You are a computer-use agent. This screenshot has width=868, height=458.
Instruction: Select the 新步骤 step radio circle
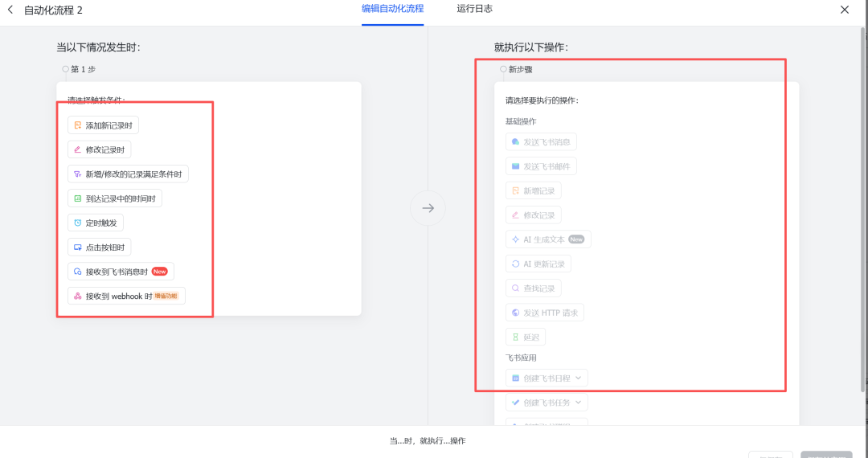(503, 69)
